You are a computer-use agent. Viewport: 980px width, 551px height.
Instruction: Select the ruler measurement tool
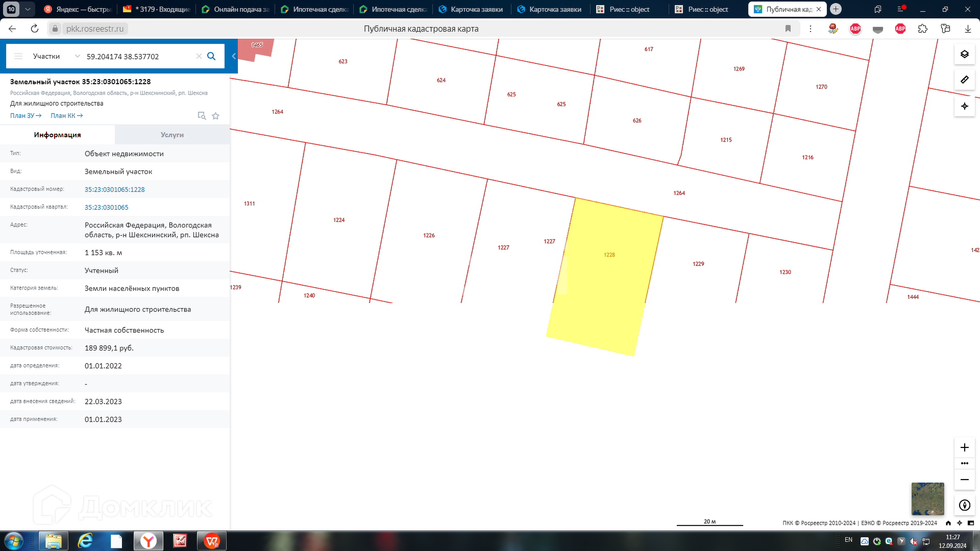click(964, 80)
